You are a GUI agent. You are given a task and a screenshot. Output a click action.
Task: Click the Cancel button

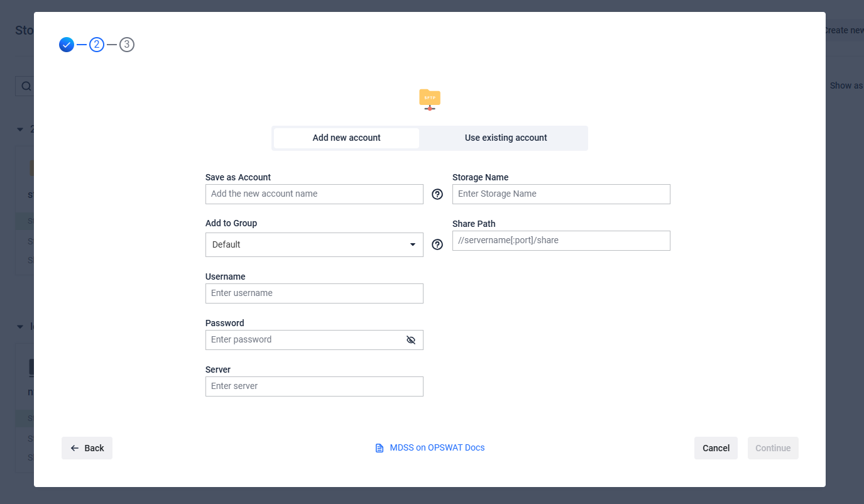pyautogui.click(x=716, y=448)
